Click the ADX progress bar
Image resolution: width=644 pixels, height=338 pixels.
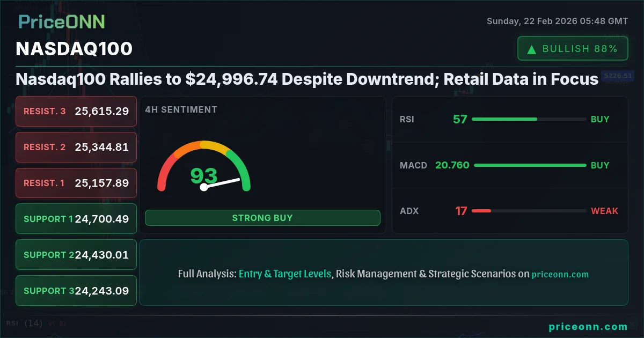coord(529,211)
